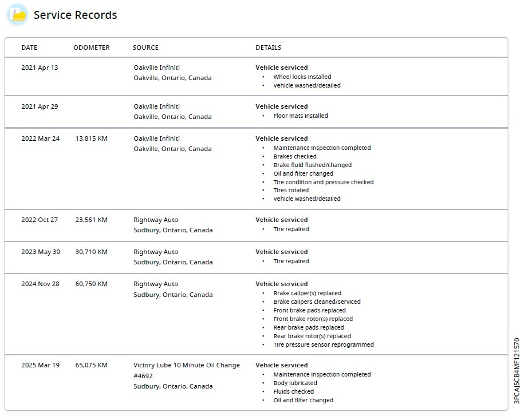Screen dimensions: 520x420
Task: Click Oil and filter changed in 2022 row
Action: 303,173
